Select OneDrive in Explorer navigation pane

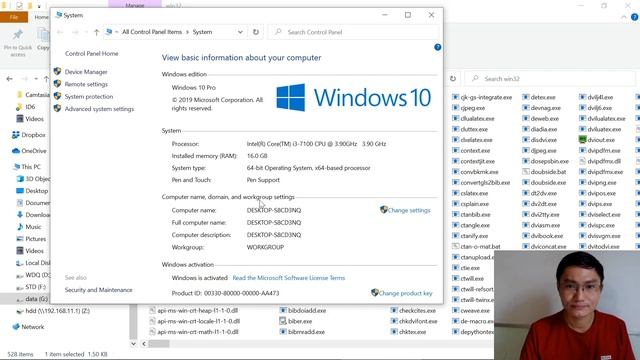pyautogui.click(x=29, y=151)
